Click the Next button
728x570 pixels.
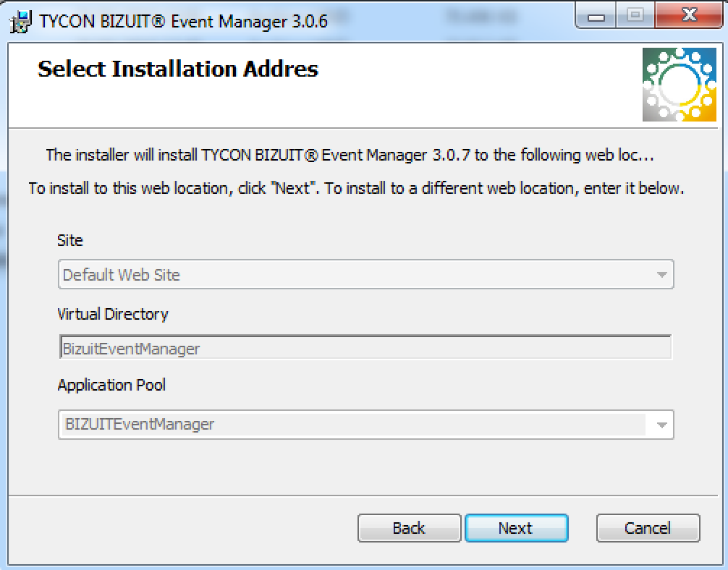516,528
